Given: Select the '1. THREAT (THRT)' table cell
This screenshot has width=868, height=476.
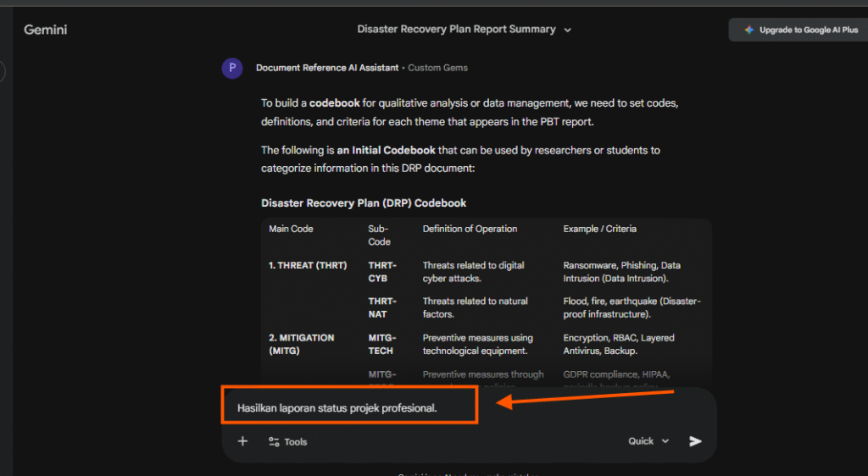Looking at the screenshot, I should pyautogui.click(x=308, y=265).
